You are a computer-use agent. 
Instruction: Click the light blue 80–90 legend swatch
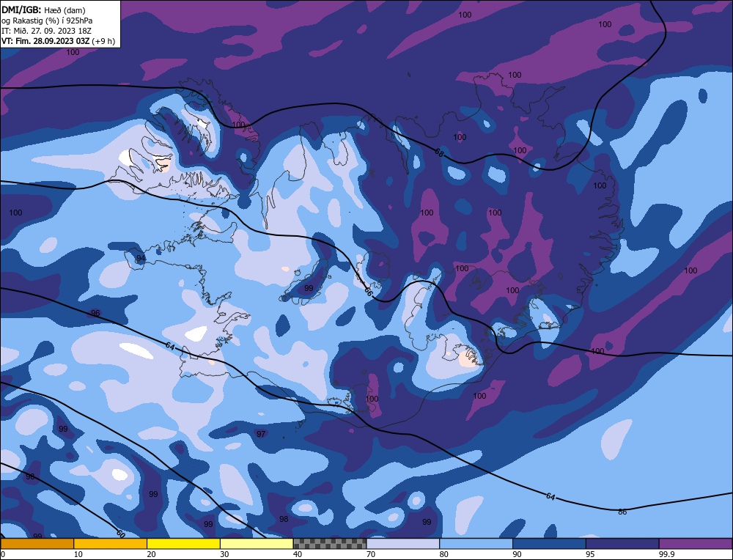(x=476, y=543)
